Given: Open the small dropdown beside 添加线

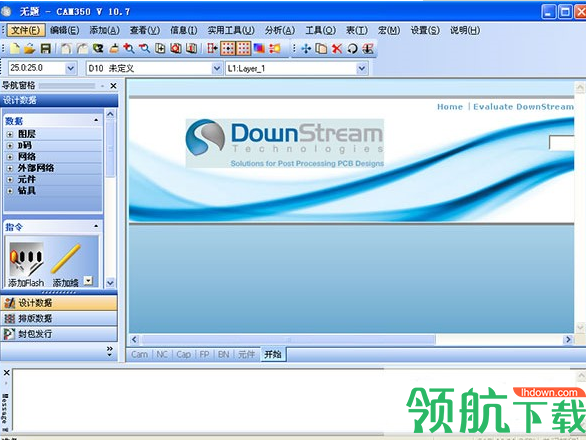Looking at the screenshot, I should pyautogui.click(x=88, y=280).
